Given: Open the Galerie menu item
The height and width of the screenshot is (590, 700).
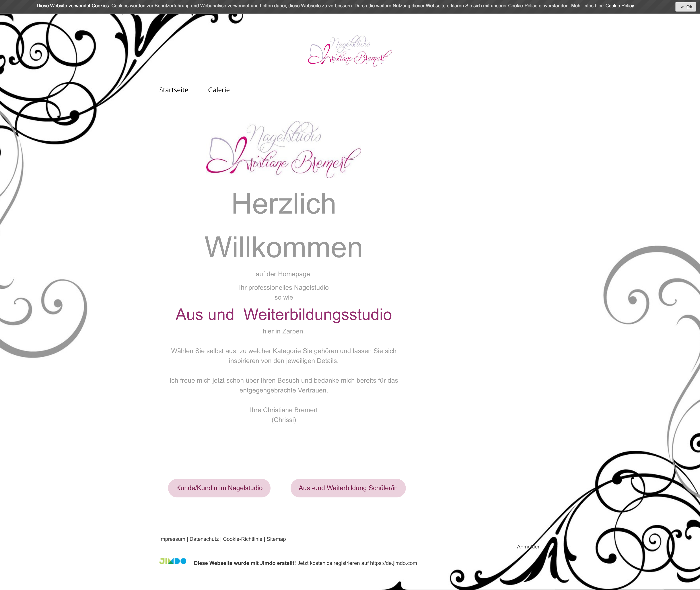Looking at the screenshot, I should tap(219, 90).
